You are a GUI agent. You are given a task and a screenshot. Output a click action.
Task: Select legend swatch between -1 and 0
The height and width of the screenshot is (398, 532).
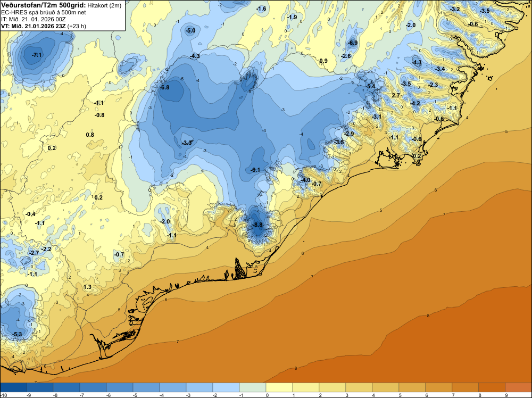[x=252, y=387]
